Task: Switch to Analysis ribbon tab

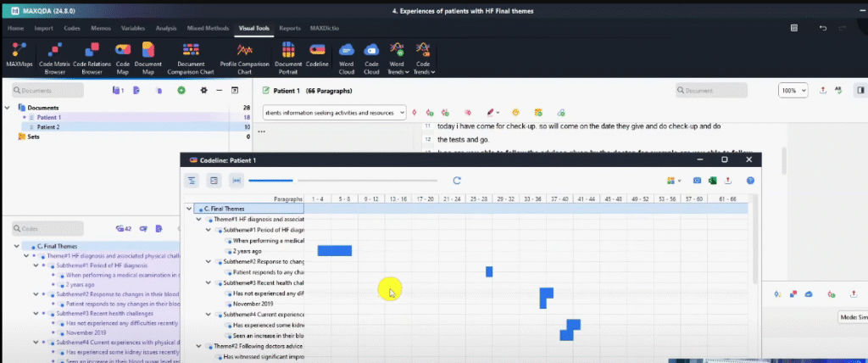Action: click(166, 28)
